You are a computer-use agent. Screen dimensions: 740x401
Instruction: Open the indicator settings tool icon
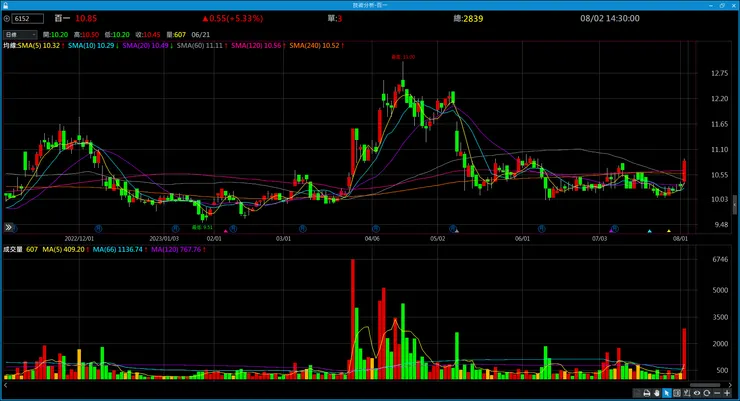(x=687, y=393)
